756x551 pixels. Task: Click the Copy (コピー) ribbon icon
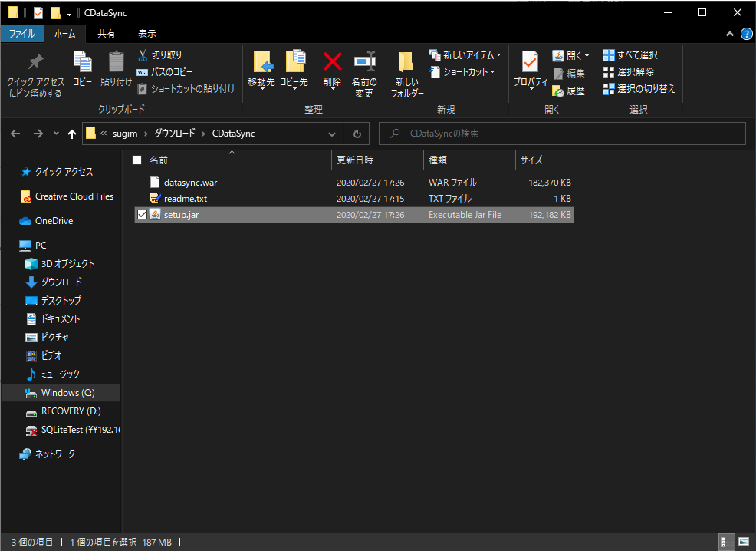(83, 68)
